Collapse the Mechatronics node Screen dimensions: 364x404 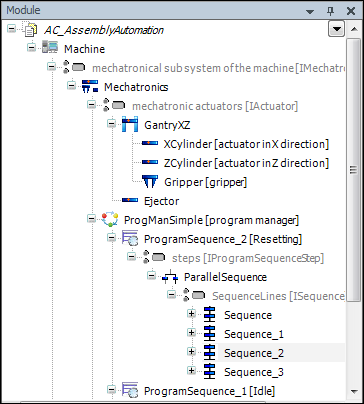pyautogui.click(x=71, y=86)
